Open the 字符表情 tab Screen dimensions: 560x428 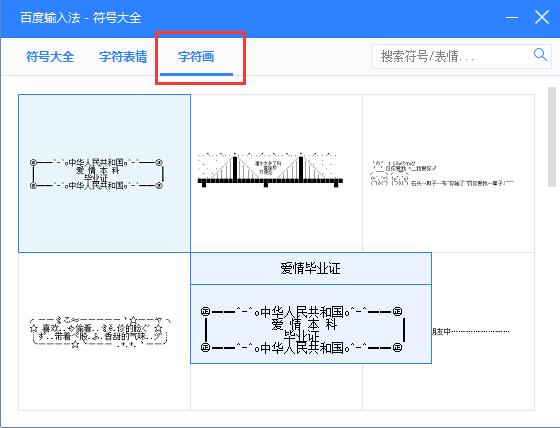123,56
